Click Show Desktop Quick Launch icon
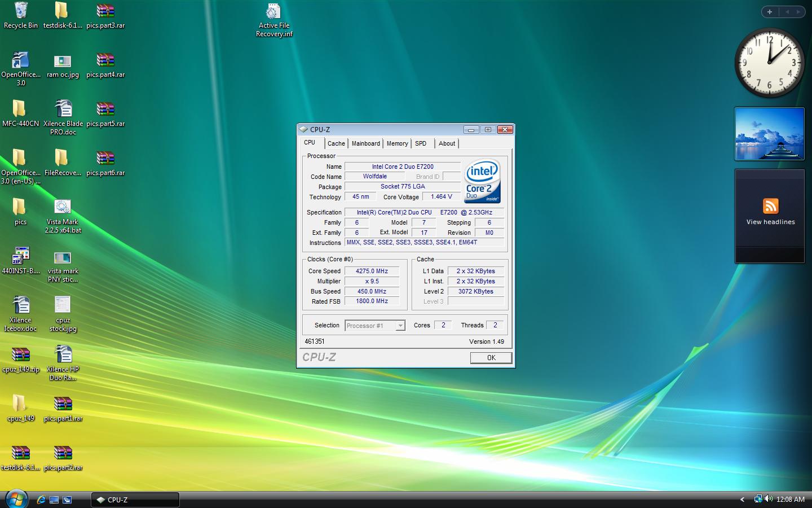Viewport: 812px width, 508px height. [54, 500]
